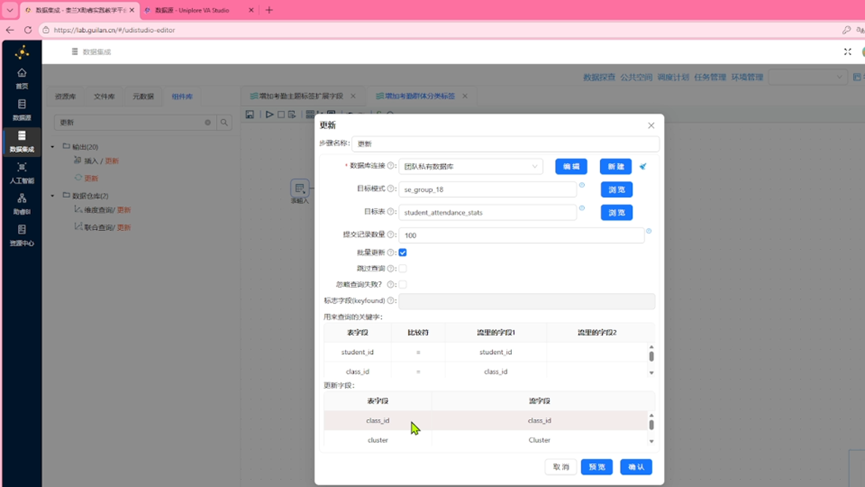865x487 pixels.
Task: Click the 预览 button
Action: (597, 467)
